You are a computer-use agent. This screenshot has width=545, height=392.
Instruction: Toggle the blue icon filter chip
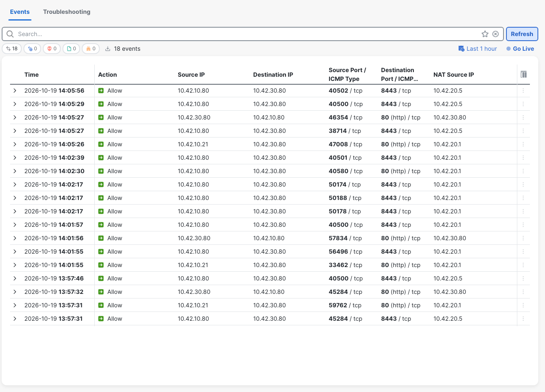click(x=32, y=49)
